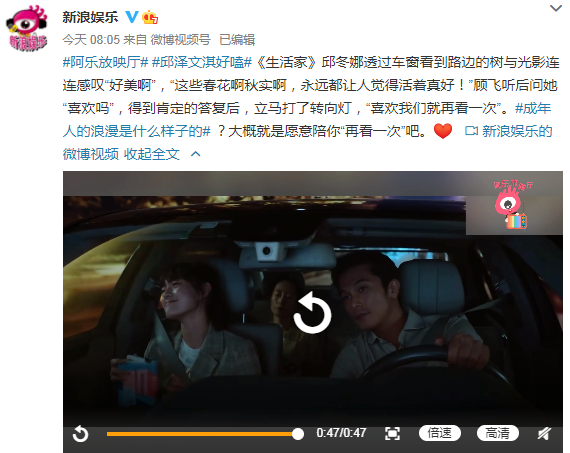Click the video camera icon before 新浪娱乐的微博视频
Viewport: 570px width, 453px height.
tap(471, 131)
